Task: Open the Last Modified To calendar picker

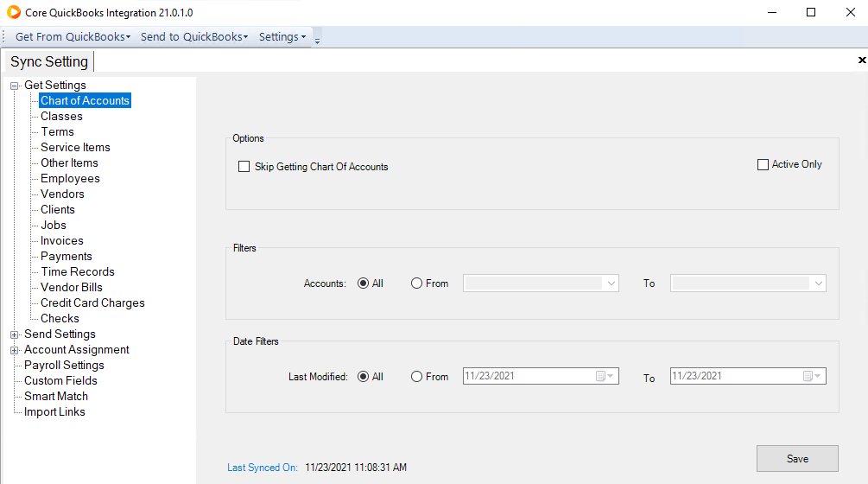Action: (812, 376)
